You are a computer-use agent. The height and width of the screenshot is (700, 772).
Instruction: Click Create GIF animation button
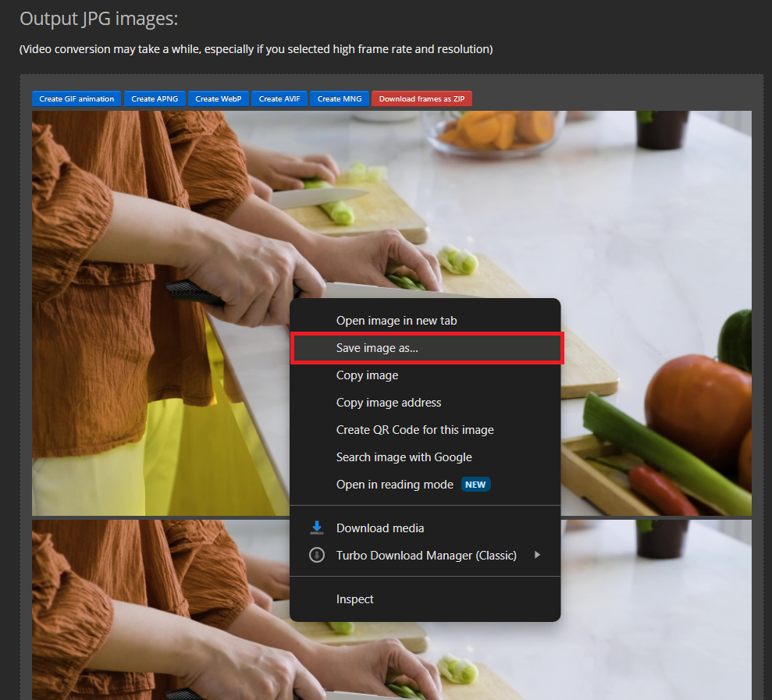click(x=76, y=98)
